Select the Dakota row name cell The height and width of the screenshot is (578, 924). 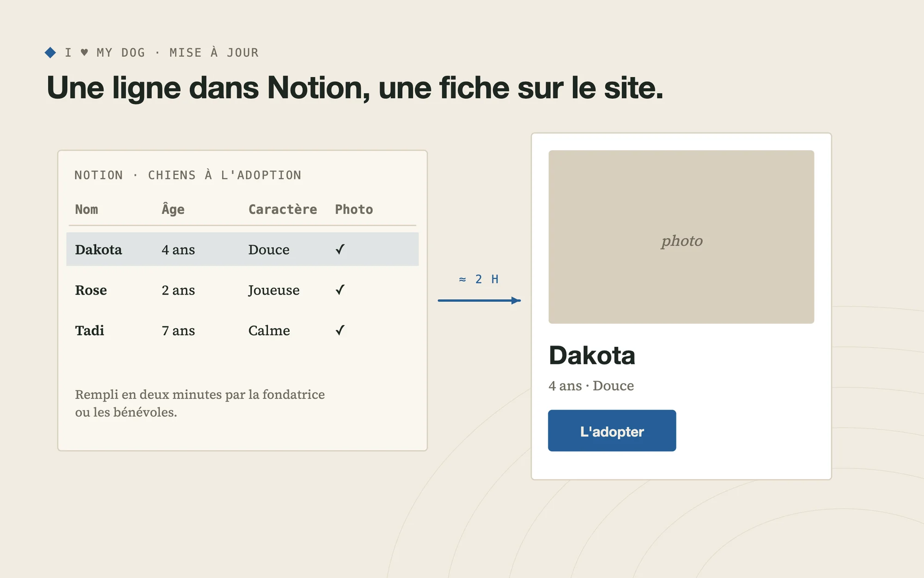pyautogui.click(x=98, y=250)
